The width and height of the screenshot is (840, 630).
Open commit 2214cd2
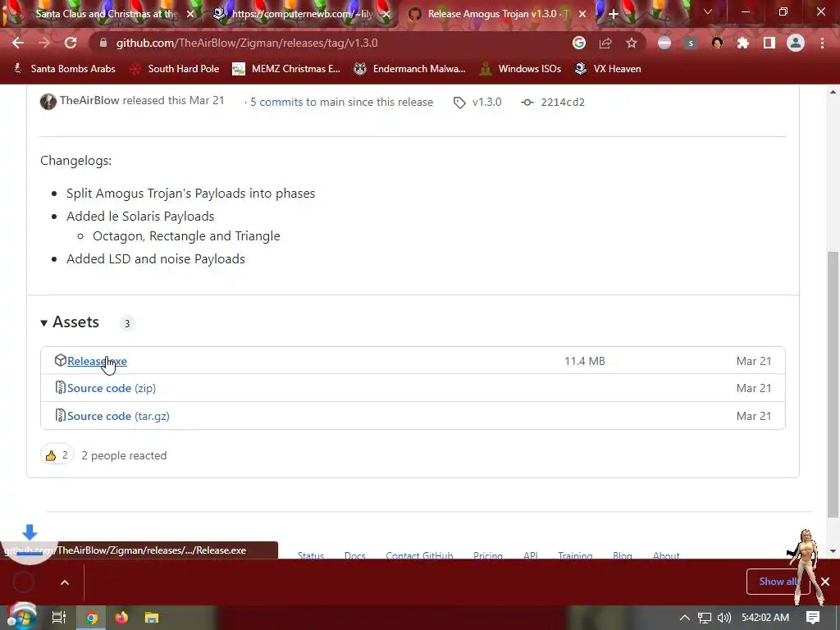[563, 102]
